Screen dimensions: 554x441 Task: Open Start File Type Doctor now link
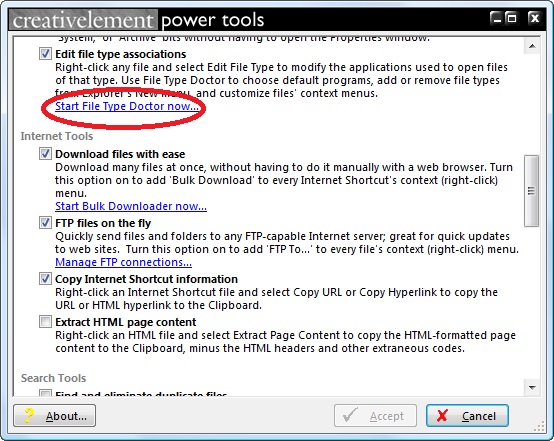127,106
